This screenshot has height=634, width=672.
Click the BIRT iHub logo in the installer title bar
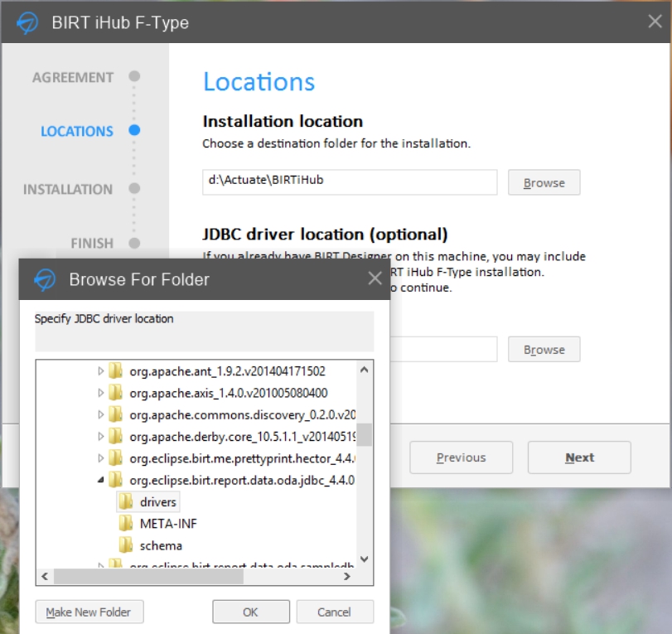coord(27,22)
